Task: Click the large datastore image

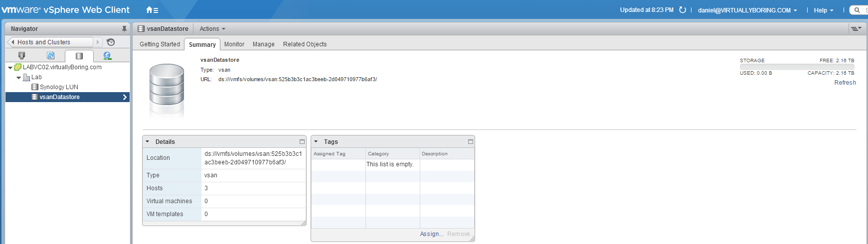Action: point(167,91)
